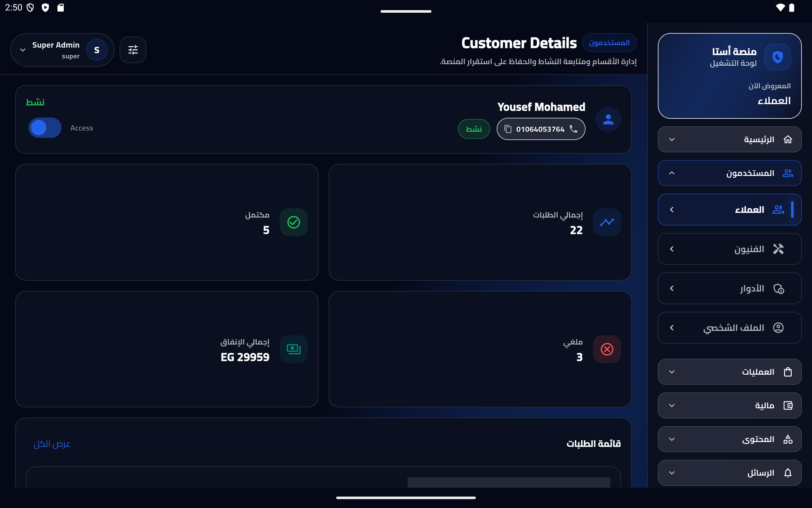812x508 pixels.
Task: Click the shopping bag icon in العمليات
Action: click(x=788, y=372)
